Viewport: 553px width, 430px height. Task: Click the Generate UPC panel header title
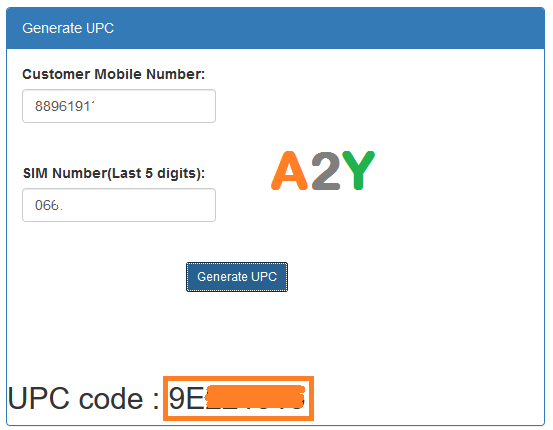68,28
